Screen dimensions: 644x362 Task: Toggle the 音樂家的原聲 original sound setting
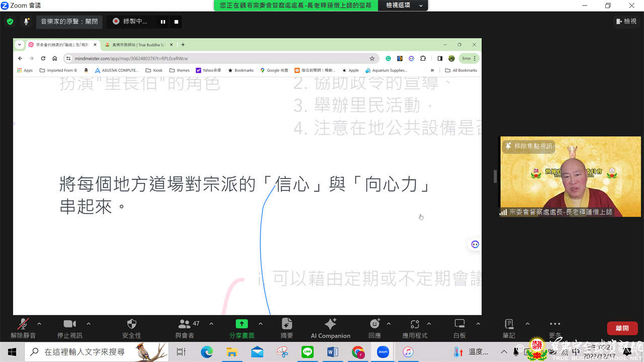click(x=69, y=22)
